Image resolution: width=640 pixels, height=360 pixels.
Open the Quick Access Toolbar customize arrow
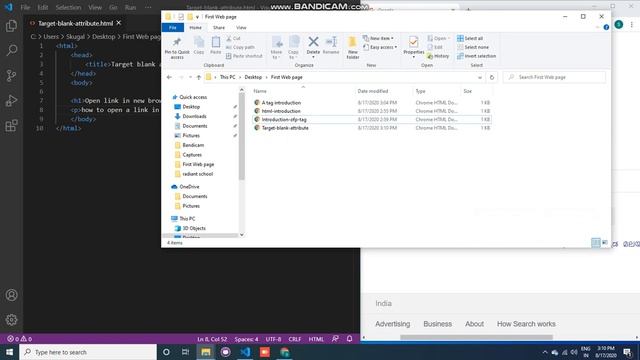pyautogui.click(x=198, y=17)
